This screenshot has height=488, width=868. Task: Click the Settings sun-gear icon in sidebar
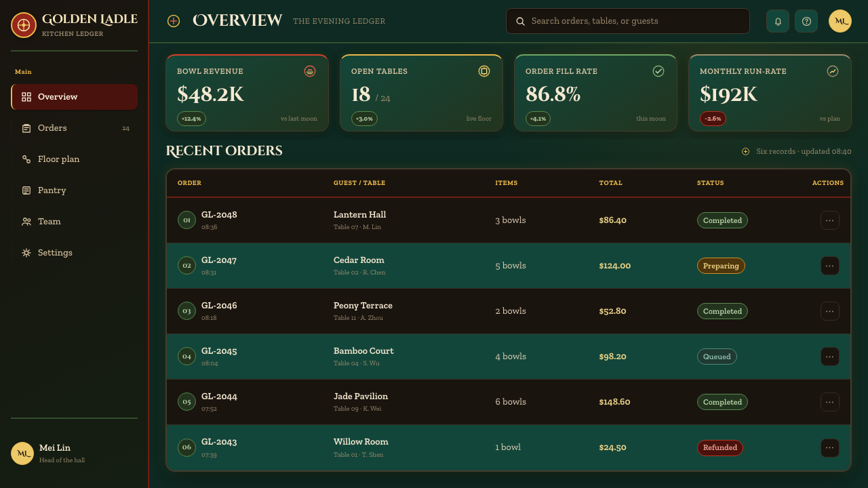[x=26, y=253]
